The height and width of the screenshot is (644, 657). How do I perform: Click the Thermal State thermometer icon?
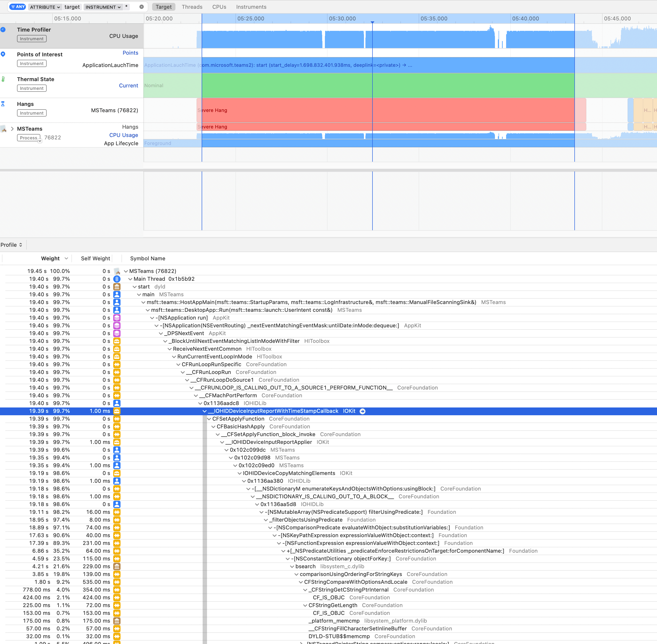coord(3,79)
